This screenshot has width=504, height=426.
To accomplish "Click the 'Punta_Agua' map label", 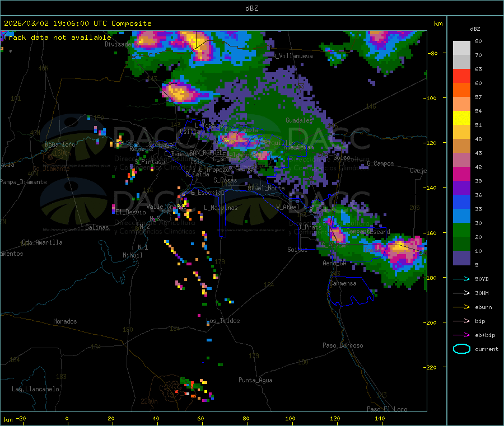I will (x=255, y=380).
